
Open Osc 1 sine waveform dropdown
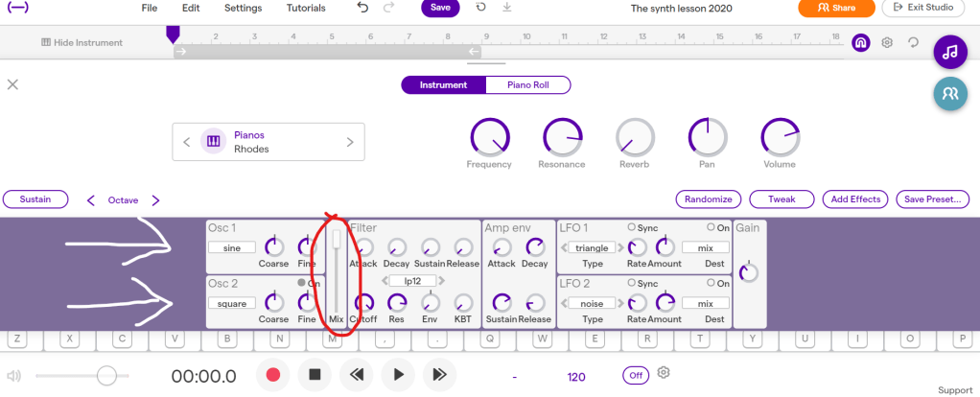pos(231,247)
